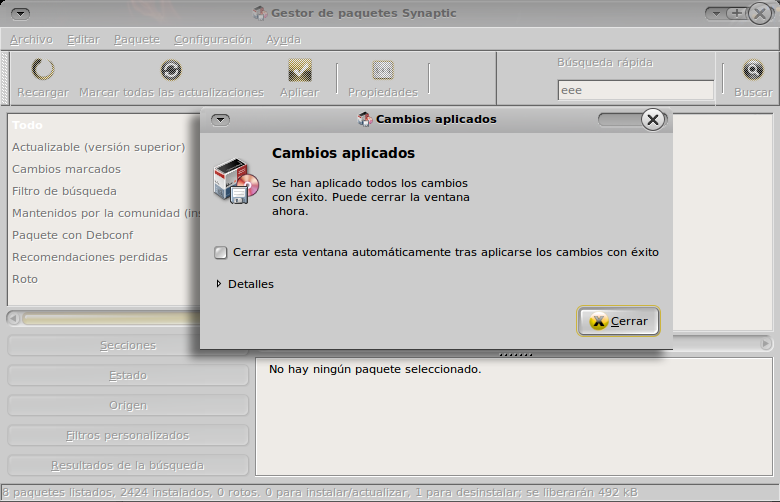Open the Editar menu
This screenshot has height=502, width=780.
coord(84,39)
